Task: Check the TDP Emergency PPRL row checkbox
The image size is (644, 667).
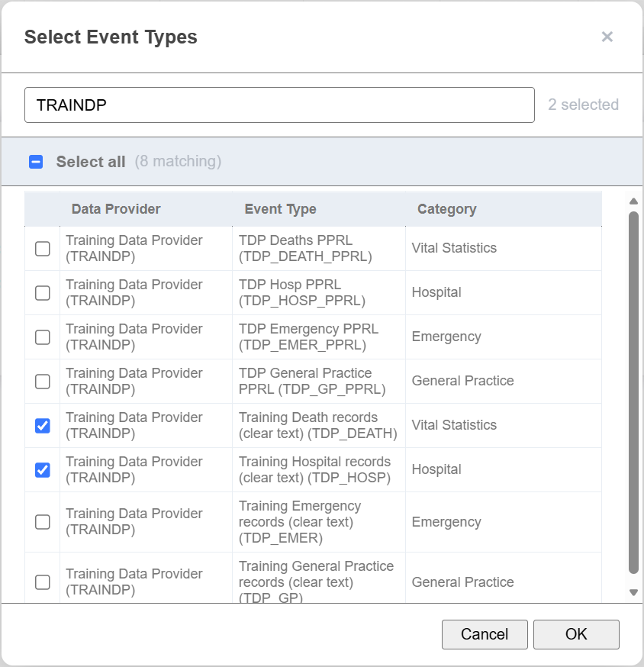Action: 43,337
